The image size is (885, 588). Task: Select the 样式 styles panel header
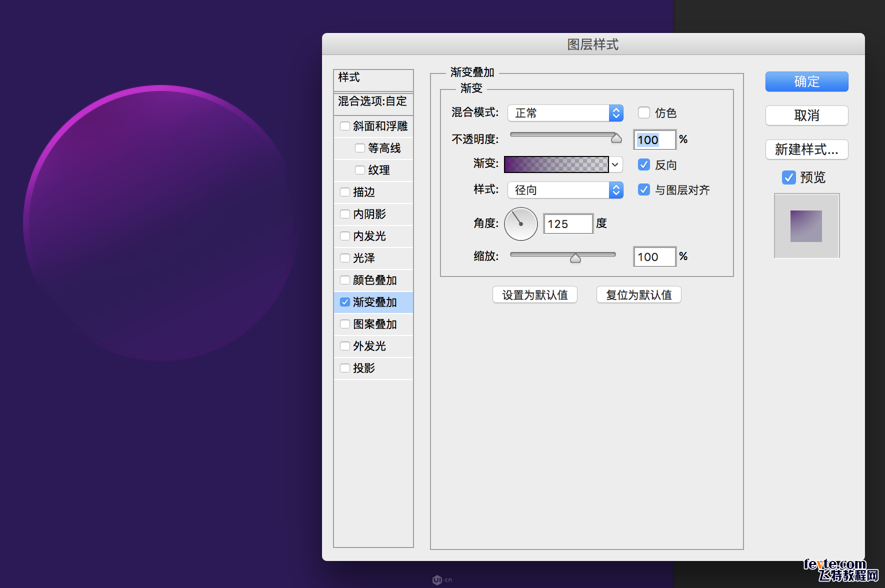pyautogui.click(x=373, y=80)
